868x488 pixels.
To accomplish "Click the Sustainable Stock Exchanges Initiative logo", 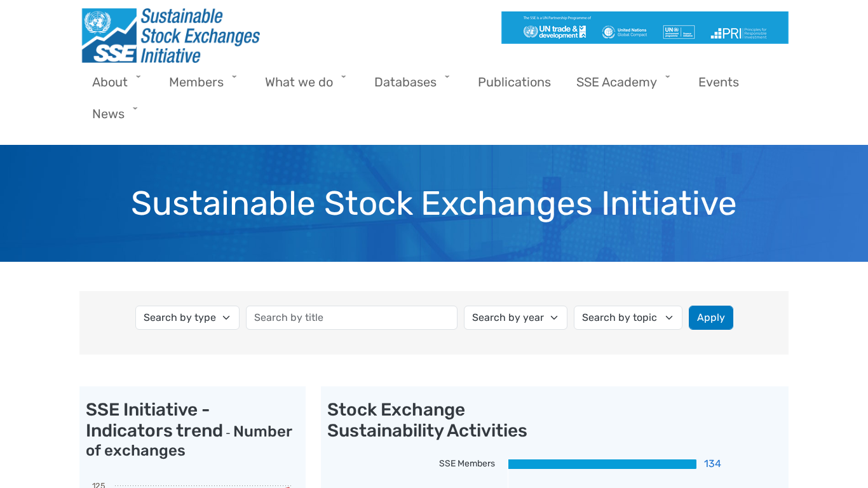I will 170,36.
